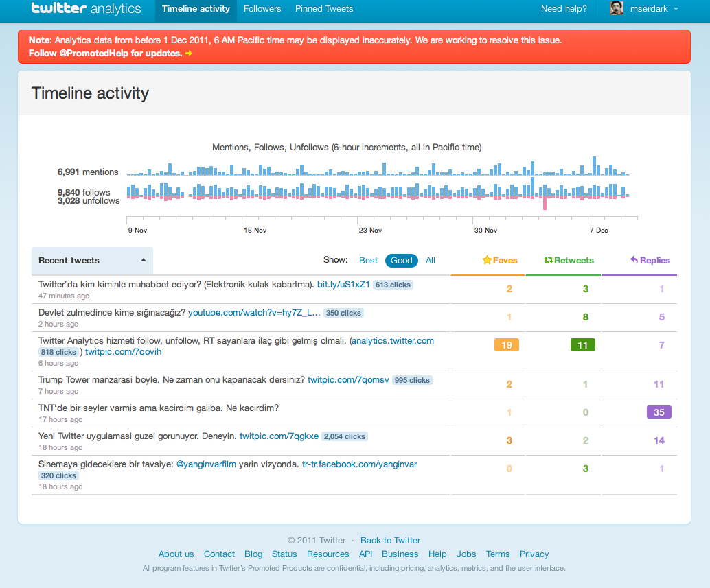The height and width of the screenshot is (588, 710).
Task: Show Best tweets filter
Action: coord(368,261)
